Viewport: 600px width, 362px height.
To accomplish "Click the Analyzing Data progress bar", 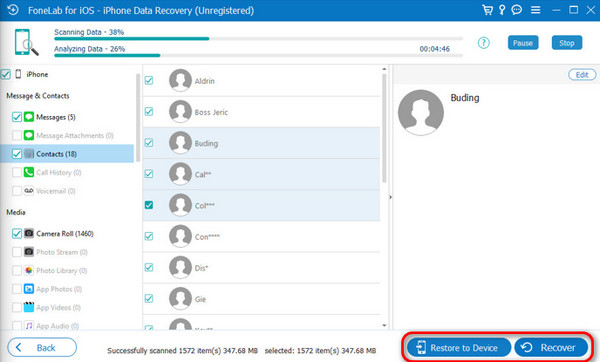I will [258, 55].
